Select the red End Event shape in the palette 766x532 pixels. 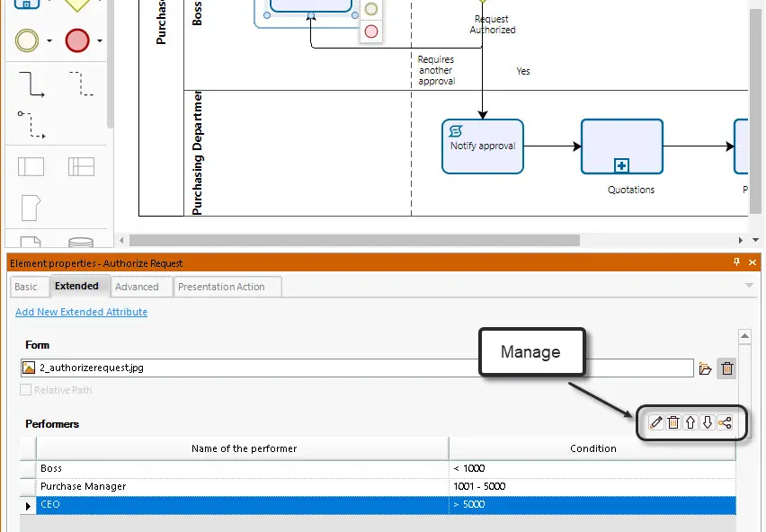(77, 40)
